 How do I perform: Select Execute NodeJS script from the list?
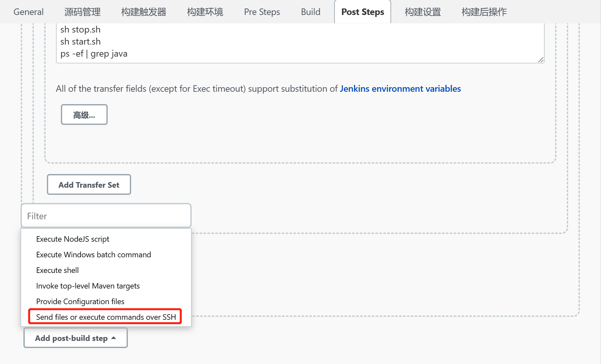pos(72,239)
